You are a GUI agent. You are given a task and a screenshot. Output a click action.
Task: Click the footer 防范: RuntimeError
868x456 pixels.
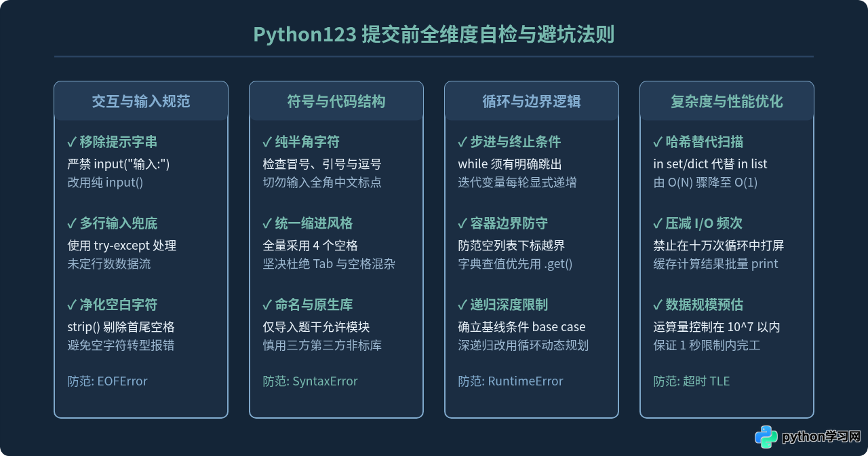point(511,381)
